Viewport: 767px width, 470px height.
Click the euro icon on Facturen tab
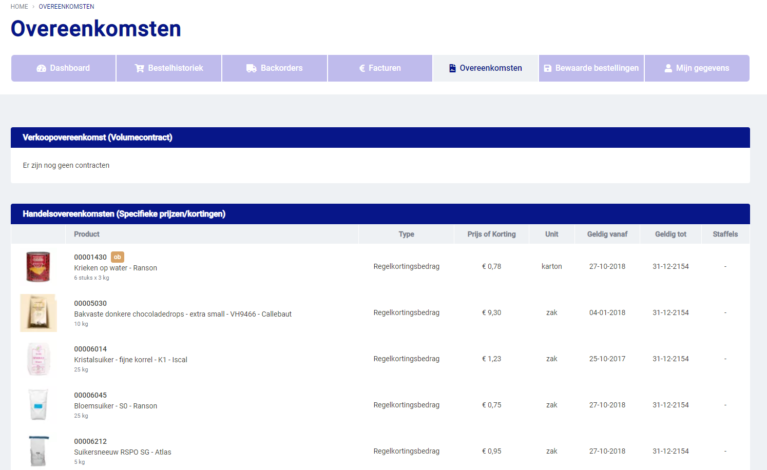[x=362, y=68]
